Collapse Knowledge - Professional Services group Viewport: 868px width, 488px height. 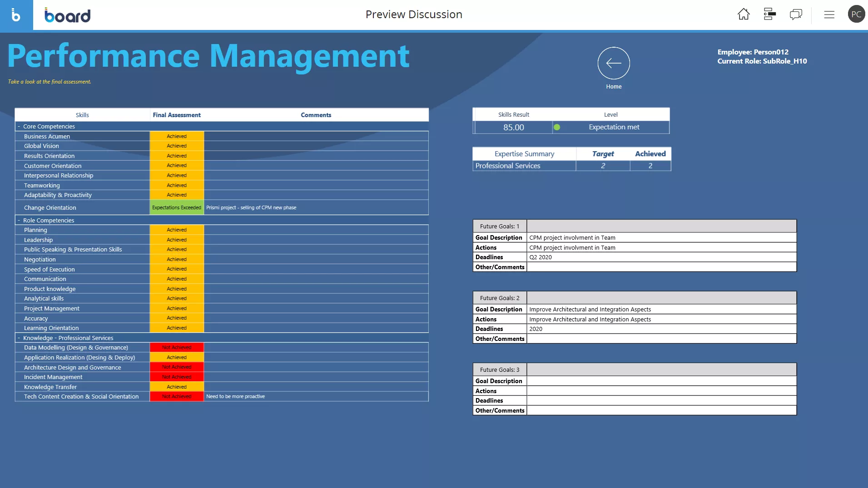coord(19,338)
